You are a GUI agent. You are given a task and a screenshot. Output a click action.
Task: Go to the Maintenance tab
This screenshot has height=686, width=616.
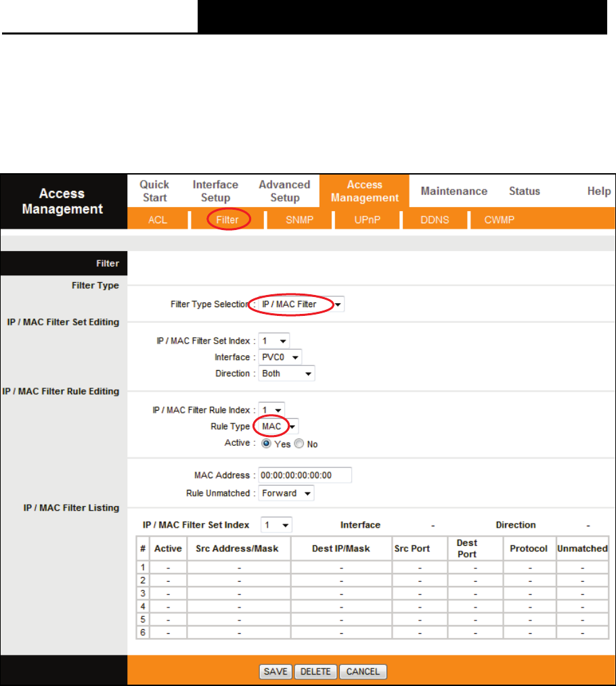pos(454,191)
